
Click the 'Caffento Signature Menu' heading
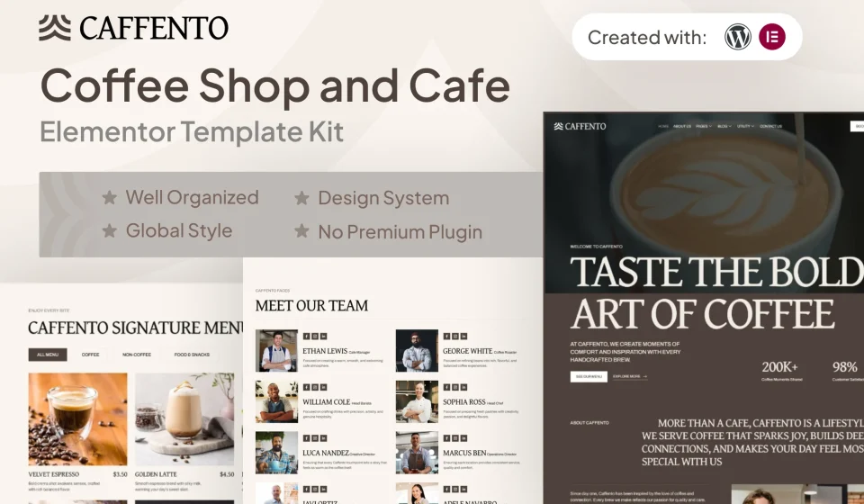[x=136, y=328]
